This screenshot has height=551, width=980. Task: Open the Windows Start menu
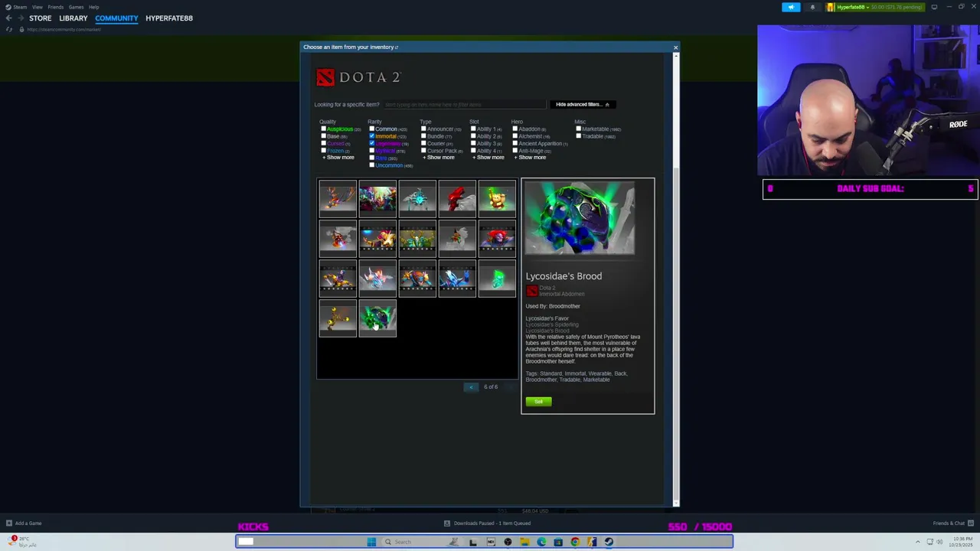click(371, 542)
